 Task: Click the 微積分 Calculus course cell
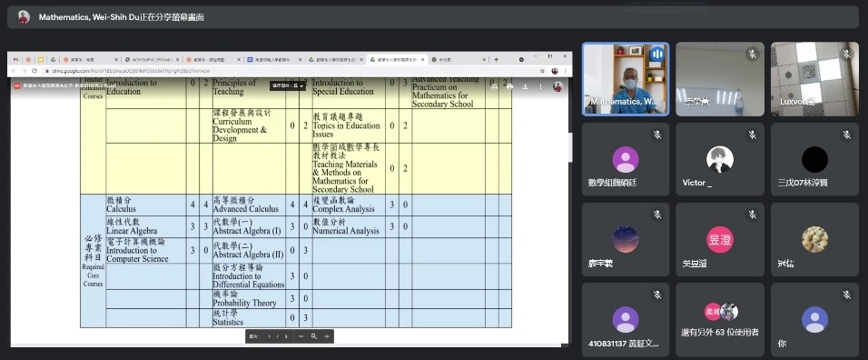146,205
